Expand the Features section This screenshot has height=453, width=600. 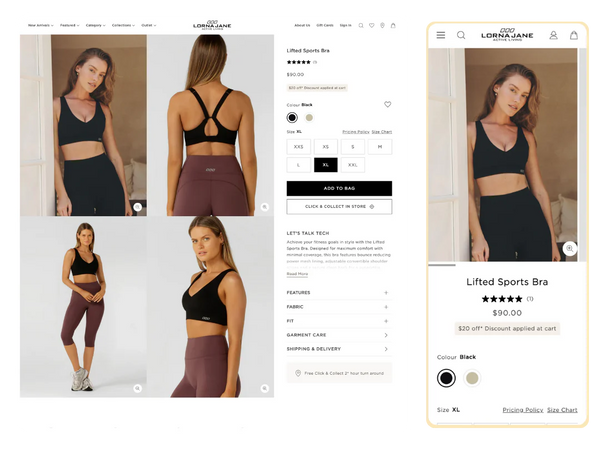click(339, 293)
